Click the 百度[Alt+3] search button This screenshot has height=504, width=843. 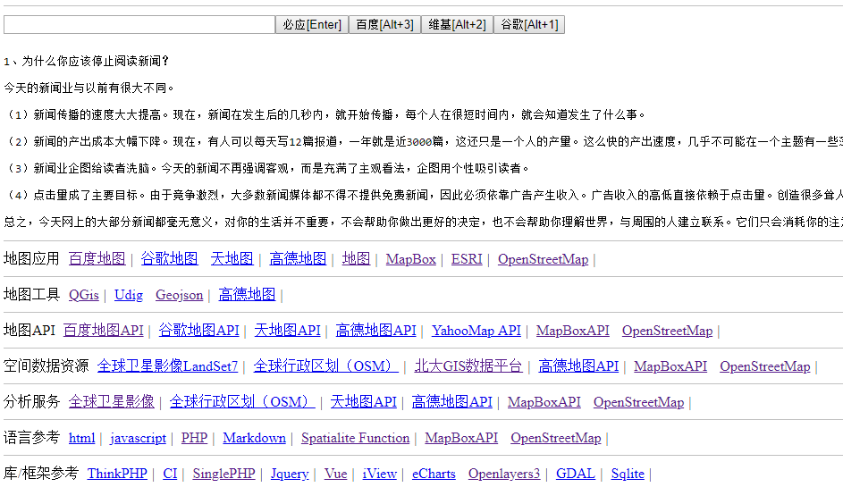(384, 25)
